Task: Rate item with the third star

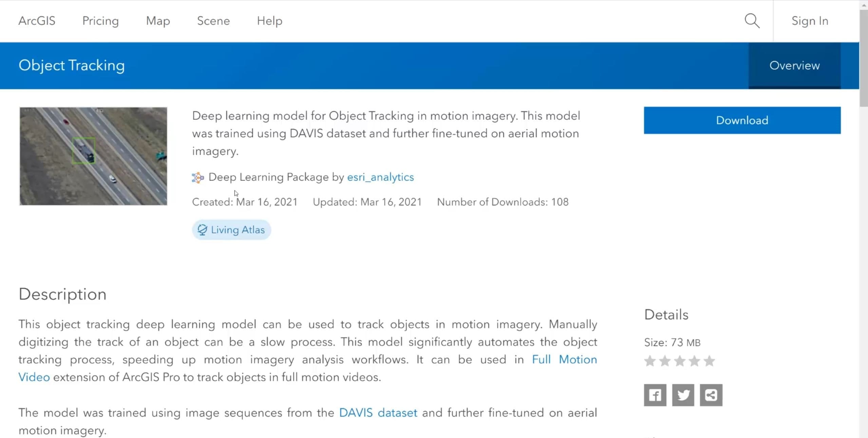Action: click(680, 361)
